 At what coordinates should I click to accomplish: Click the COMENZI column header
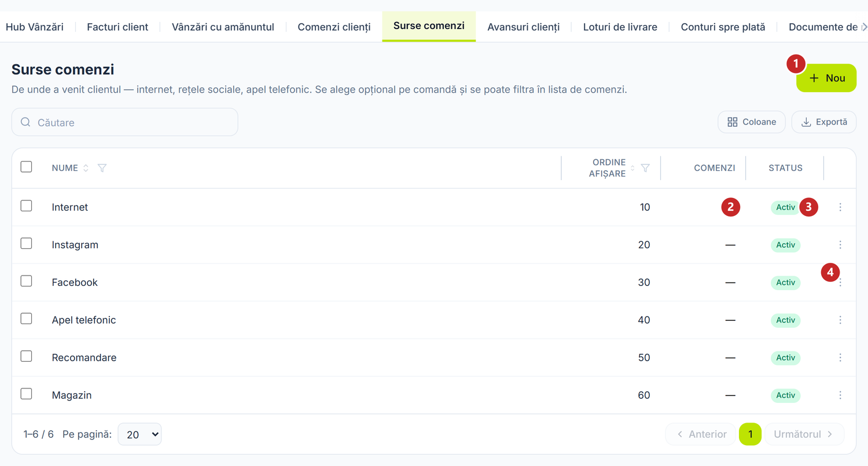pos(715,168)
